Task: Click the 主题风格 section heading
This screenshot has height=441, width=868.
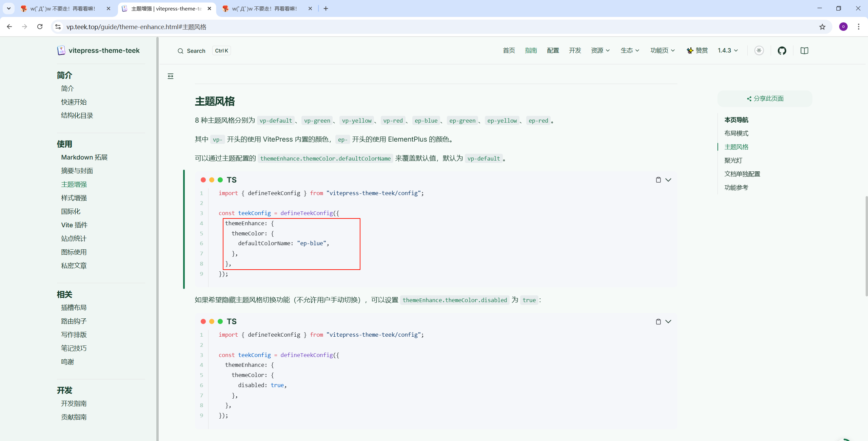Action: [x=215, y=102]
